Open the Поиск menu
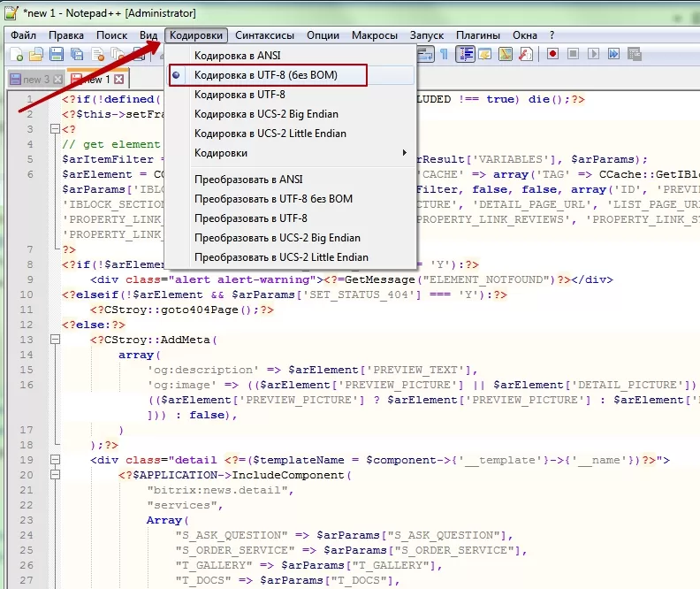This screenshot has height=589, width=700. [x=111, y=35]
